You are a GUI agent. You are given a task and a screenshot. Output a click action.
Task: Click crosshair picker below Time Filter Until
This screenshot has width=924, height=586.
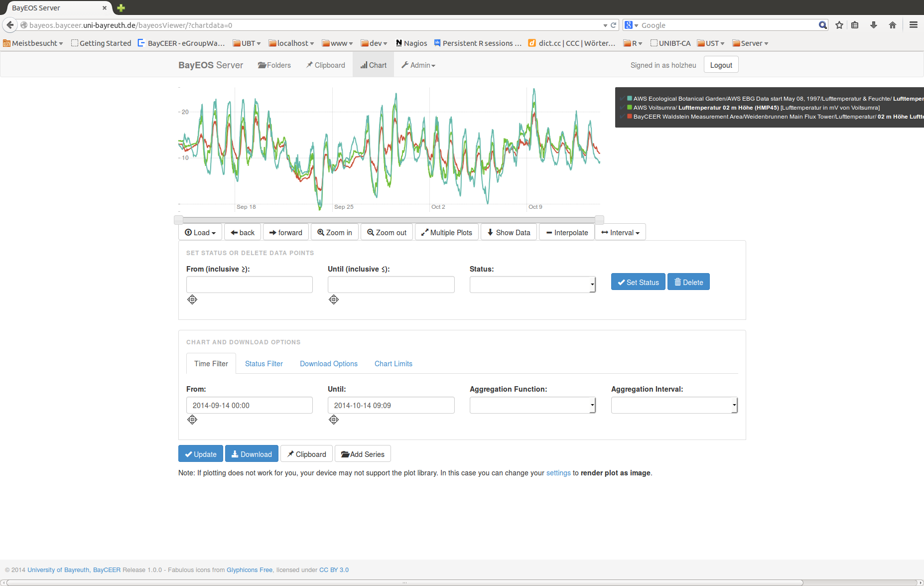(x=334, y=420)
